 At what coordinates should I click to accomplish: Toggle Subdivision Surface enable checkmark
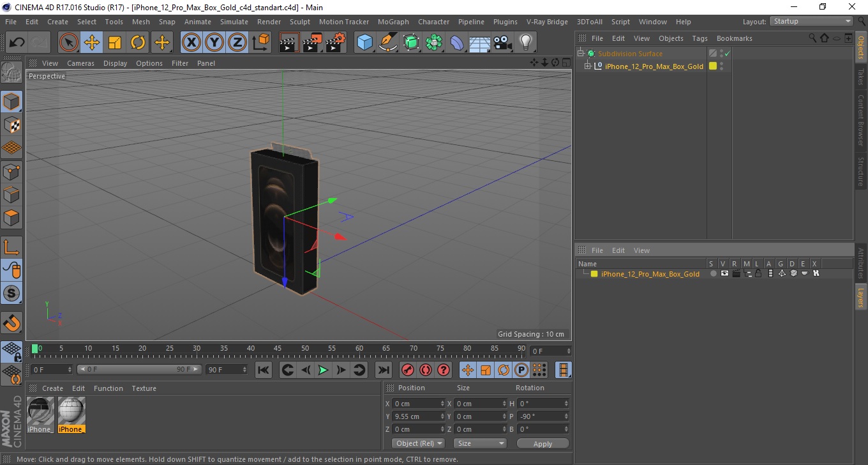pos(727,54)
